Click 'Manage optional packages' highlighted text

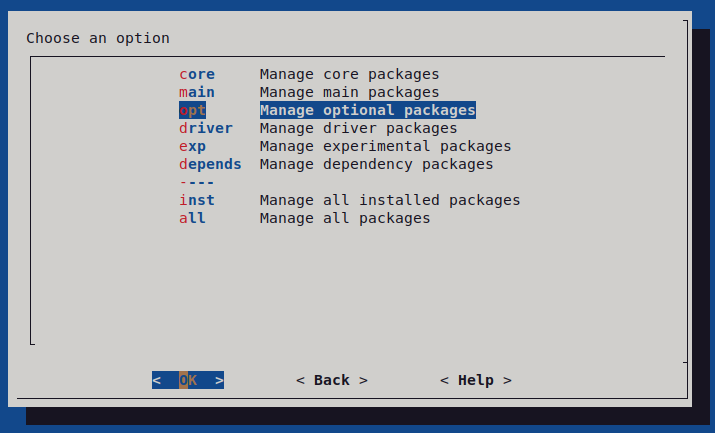click(367, 110)
